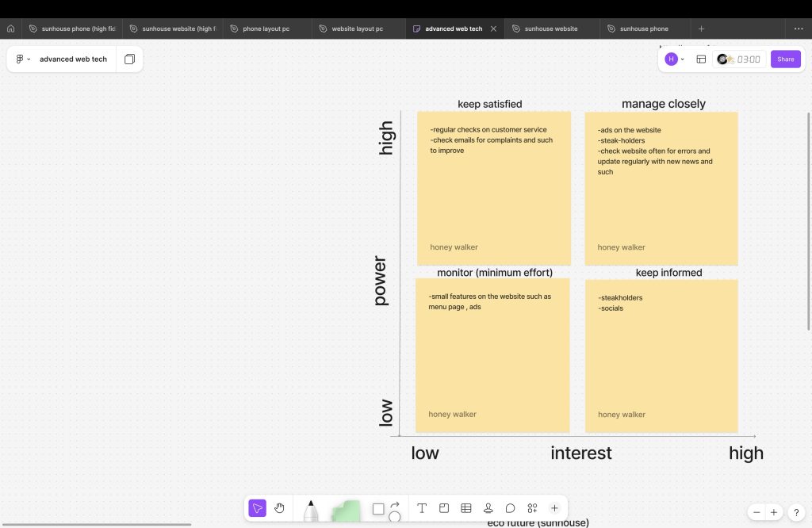The height and width of the screenshot is (528, 812).
Task: Select the comment bubble tool
Action: 511,508
